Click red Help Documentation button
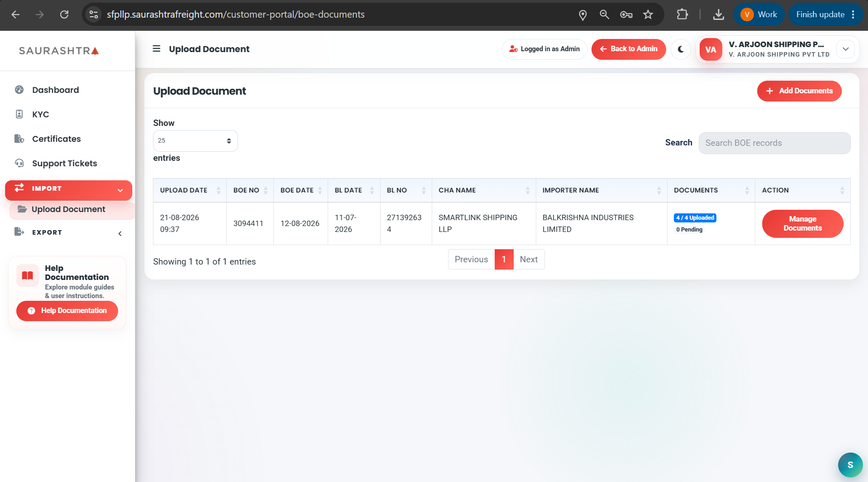 [x=67, y=311]
